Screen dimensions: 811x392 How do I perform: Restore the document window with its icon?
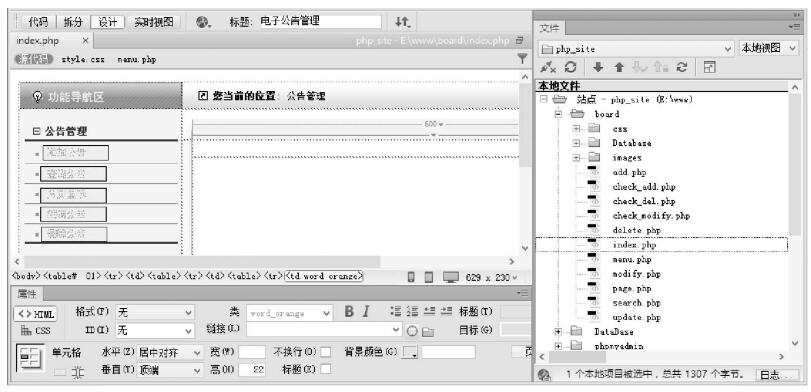tap(520, 40)
